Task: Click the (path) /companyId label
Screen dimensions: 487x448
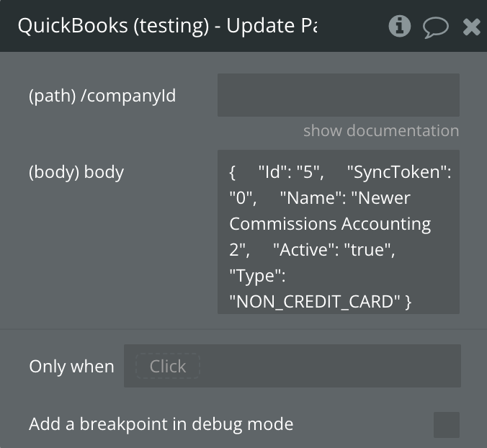Action: (x=102, y=95)
